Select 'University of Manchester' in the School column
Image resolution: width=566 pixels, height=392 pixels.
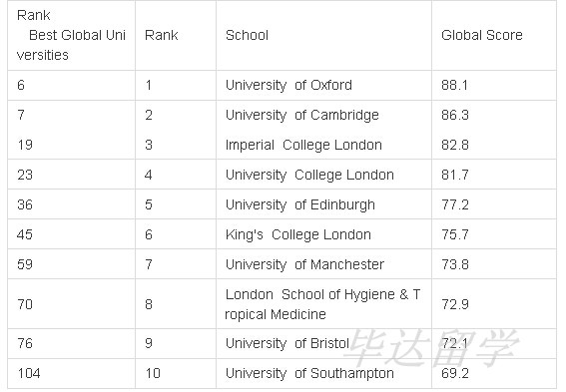pyautogui.click(x=304, y=264)
